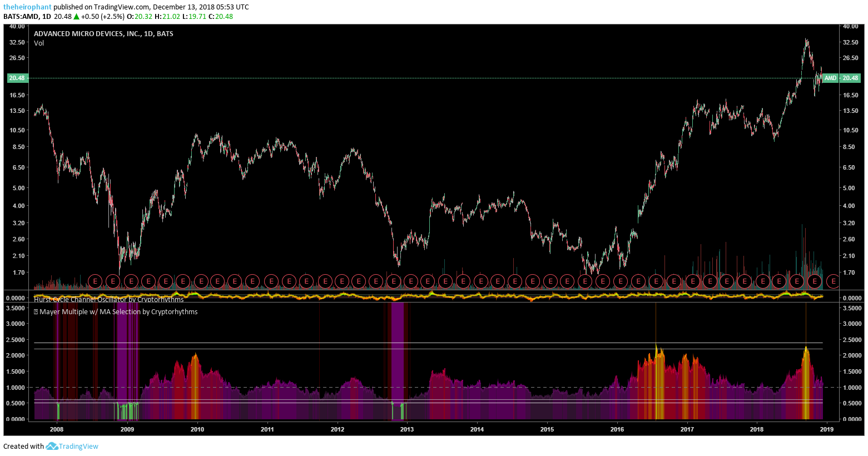868x456 pixels.
Task: Click the publish date 'December 13, 2018 05:53 UTC'
Action: pyautogui.click(x=201, y=7)
